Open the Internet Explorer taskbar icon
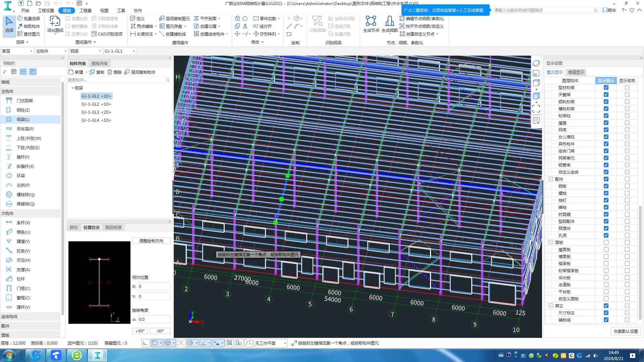 (77, 355)
